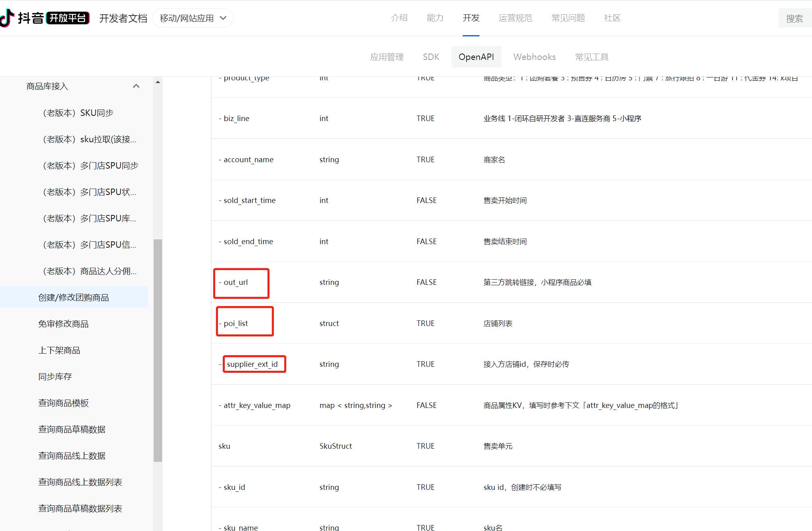The height and width of the screenshot is (531, 812).
Task: Open 上下架商品 sidebar item
Action: tap(59, 350)
